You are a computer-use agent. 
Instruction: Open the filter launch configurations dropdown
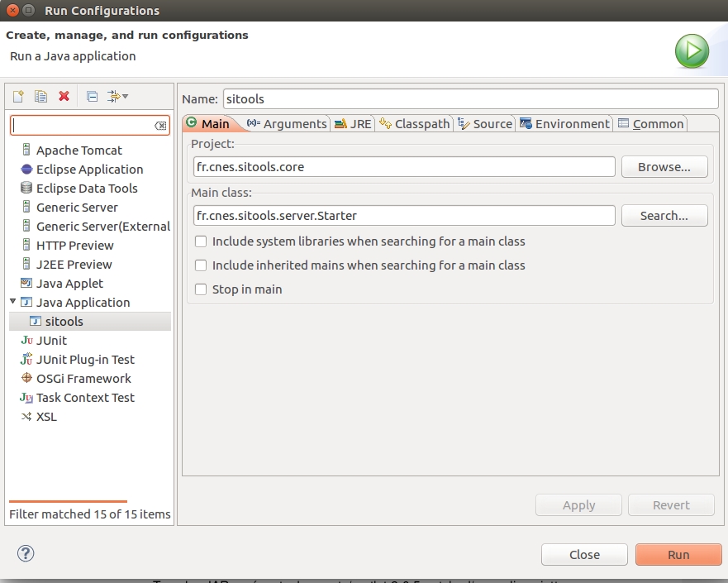tap(117, 96)
